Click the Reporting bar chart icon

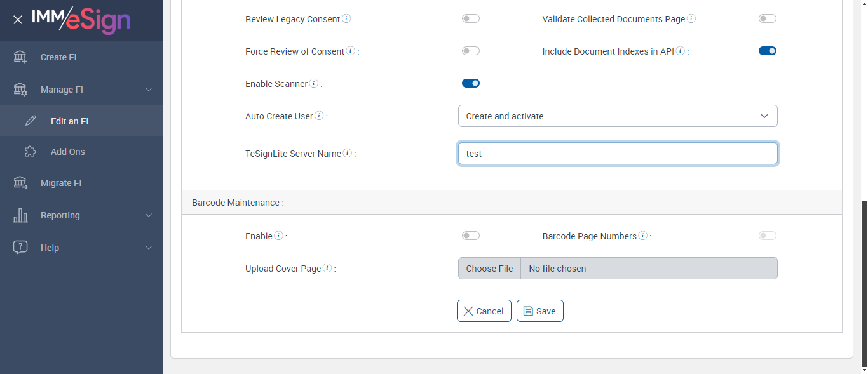click(x=20, y=215)
